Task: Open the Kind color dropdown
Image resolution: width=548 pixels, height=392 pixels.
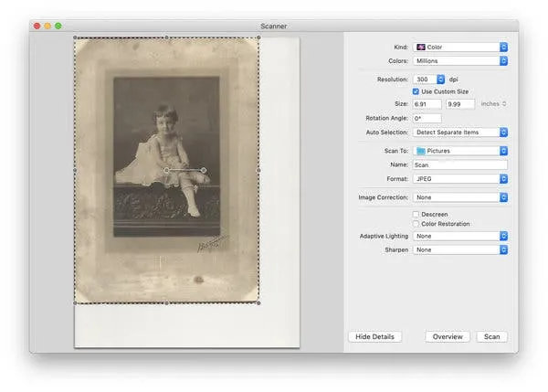Action: [459, 47]
